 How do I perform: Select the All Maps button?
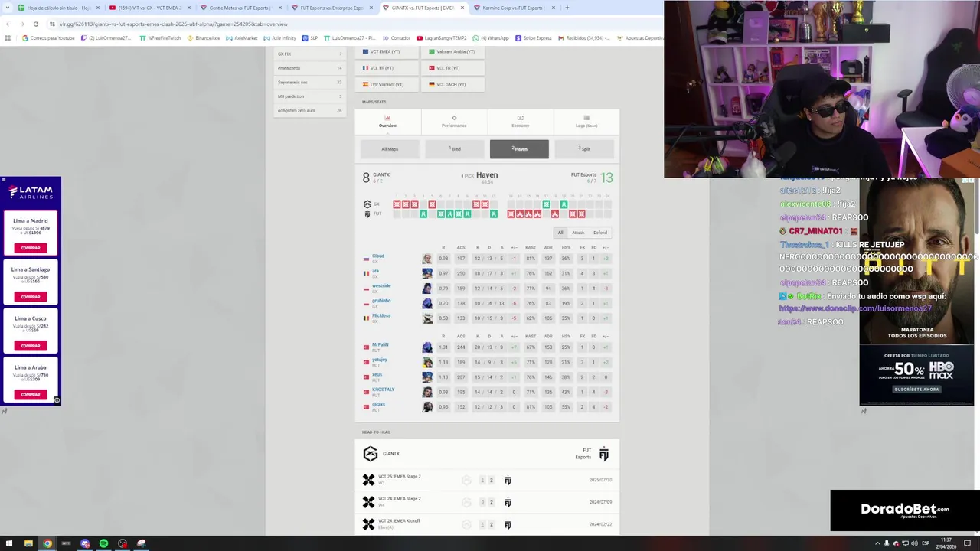tap(390, 149)
